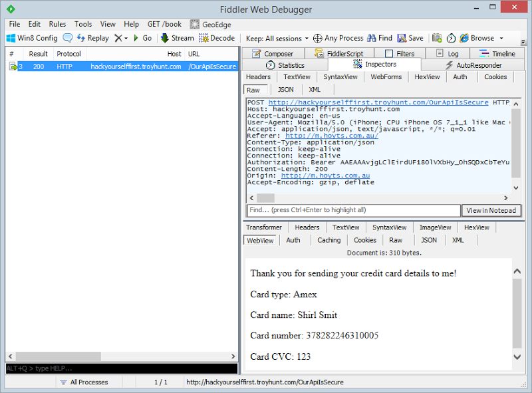The height and width of the screenshot is (393, 532).
Task: Expand the Browse dropdown arrow
Action: pos(501,39)
